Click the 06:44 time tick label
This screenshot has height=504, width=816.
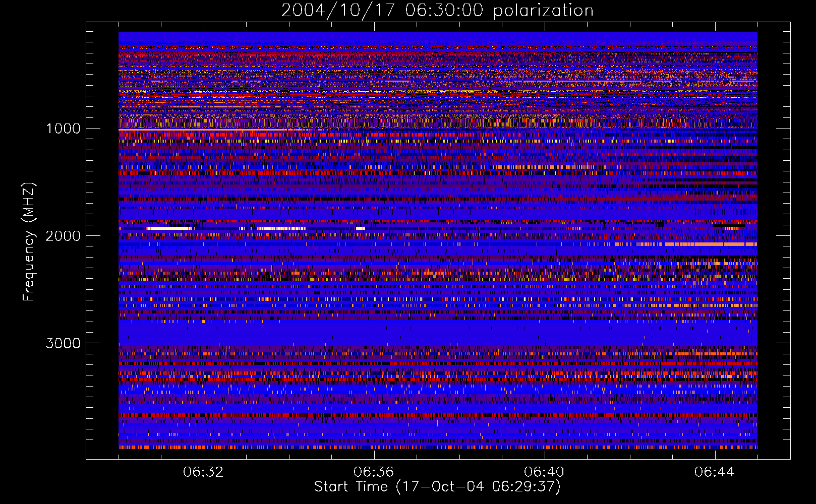coord(715,472)
